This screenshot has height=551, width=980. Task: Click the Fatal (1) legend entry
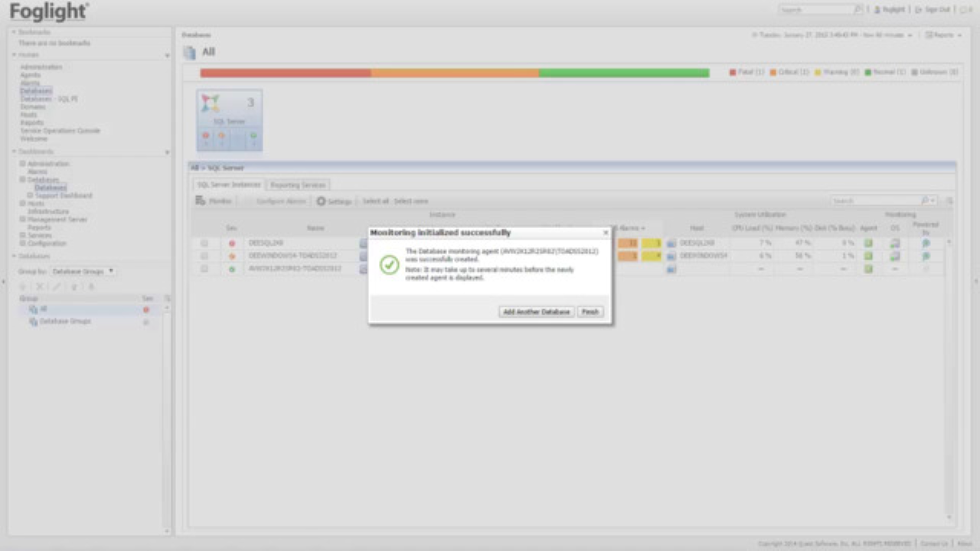746,72
